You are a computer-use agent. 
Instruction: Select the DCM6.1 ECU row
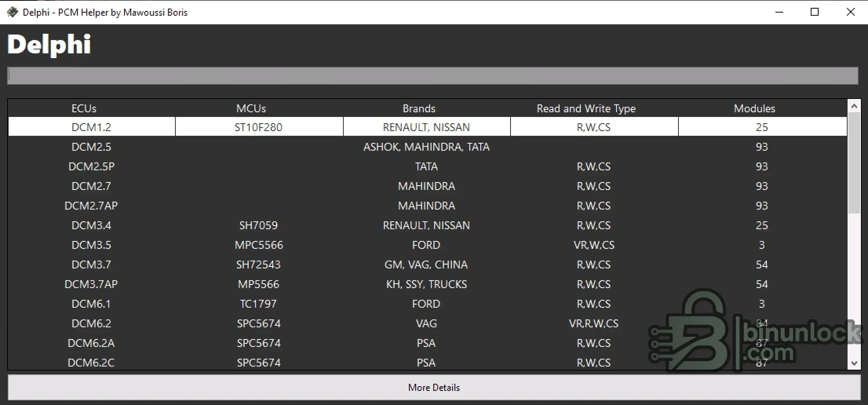click(427, 304)
